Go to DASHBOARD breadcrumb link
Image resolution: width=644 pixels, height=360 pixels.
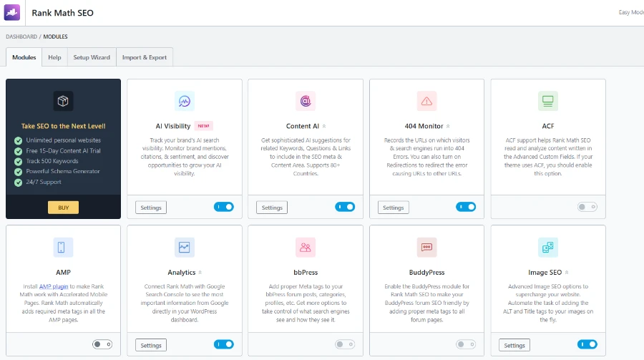tap(21, 37)
